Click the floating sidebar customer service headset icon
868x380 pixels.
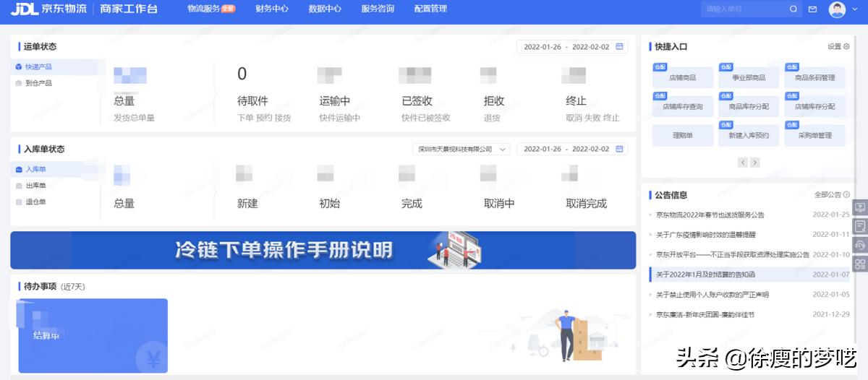click(x=860, y=245)
